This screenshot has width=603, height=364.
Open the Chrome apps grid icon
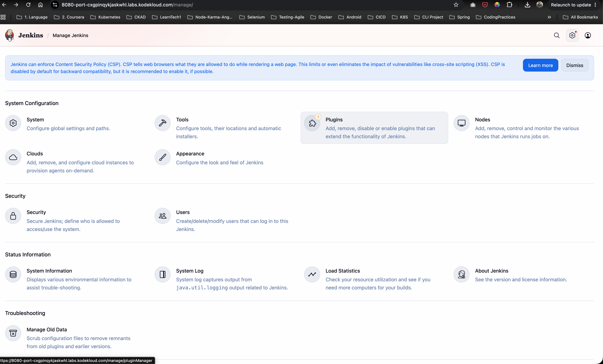pos(3,17)
